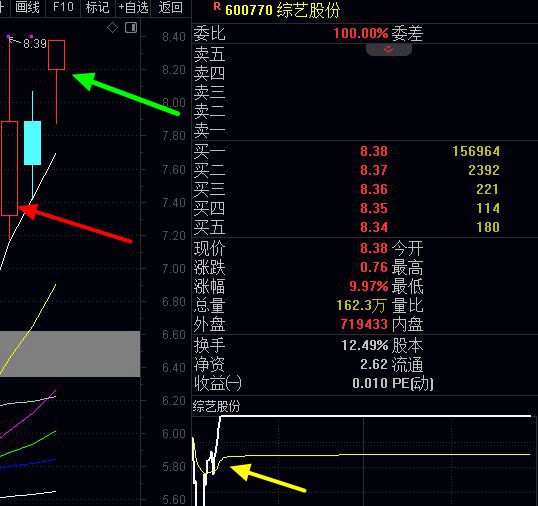Click the 8.39 high price marker
Viewport: 538px width, 506px height.
pyautogui.click(x=35, y=44)
